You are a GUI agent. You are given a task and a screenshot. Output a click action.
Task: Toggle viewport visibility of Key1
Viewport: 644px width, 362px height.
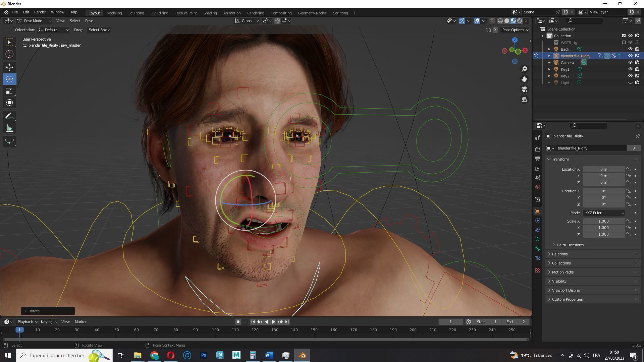tap(631, 69)
